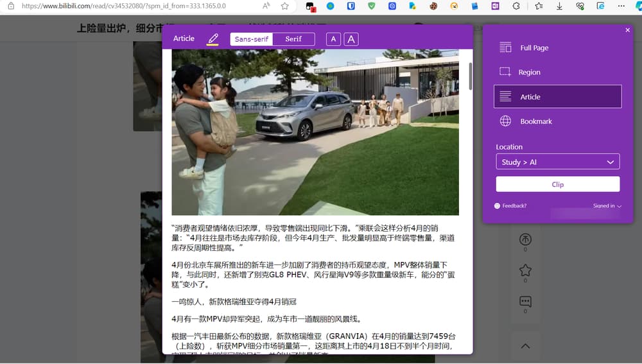Switch font to Sans-serif
642x364 pixels.
[x=252, y=39]
